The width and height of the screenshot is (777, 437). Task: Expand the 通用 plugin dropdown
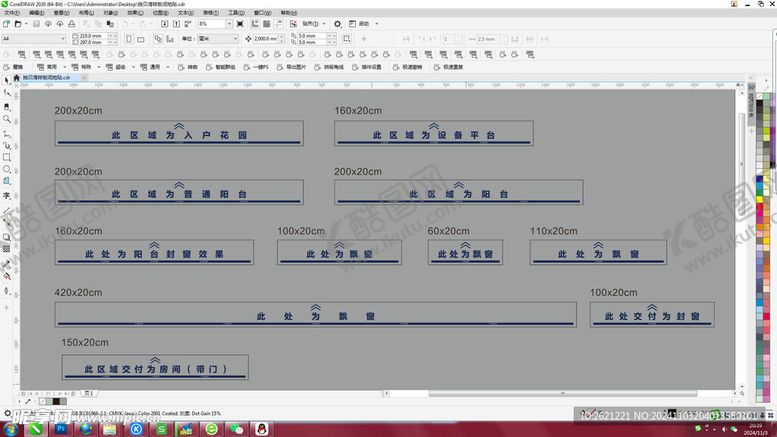[x=168, y=67]
